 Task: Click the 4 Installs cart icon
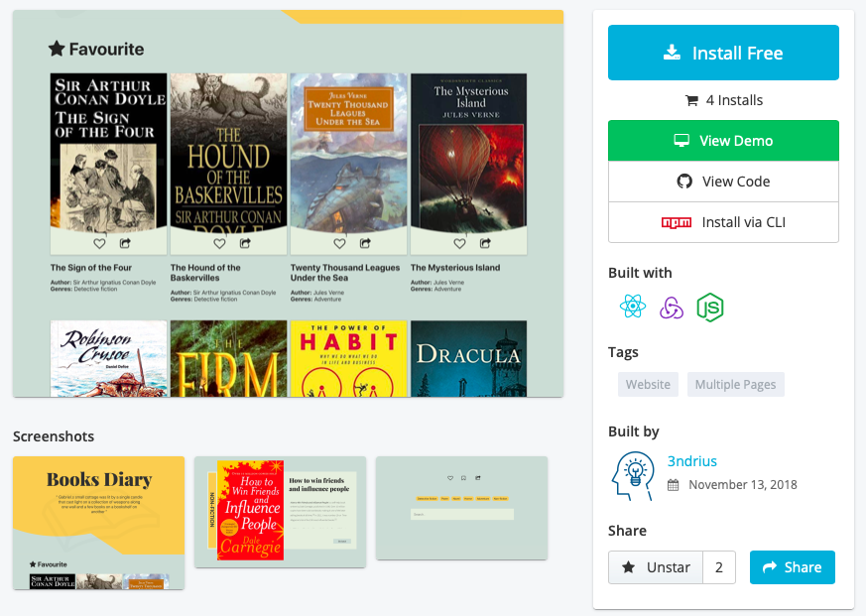(x=691, y=100)
